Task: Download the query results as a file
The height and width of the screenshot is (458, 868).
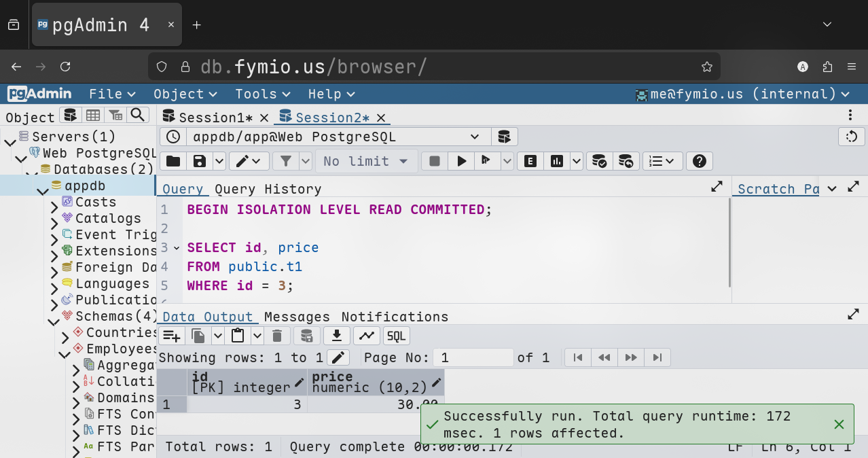Action: [336, 336]
